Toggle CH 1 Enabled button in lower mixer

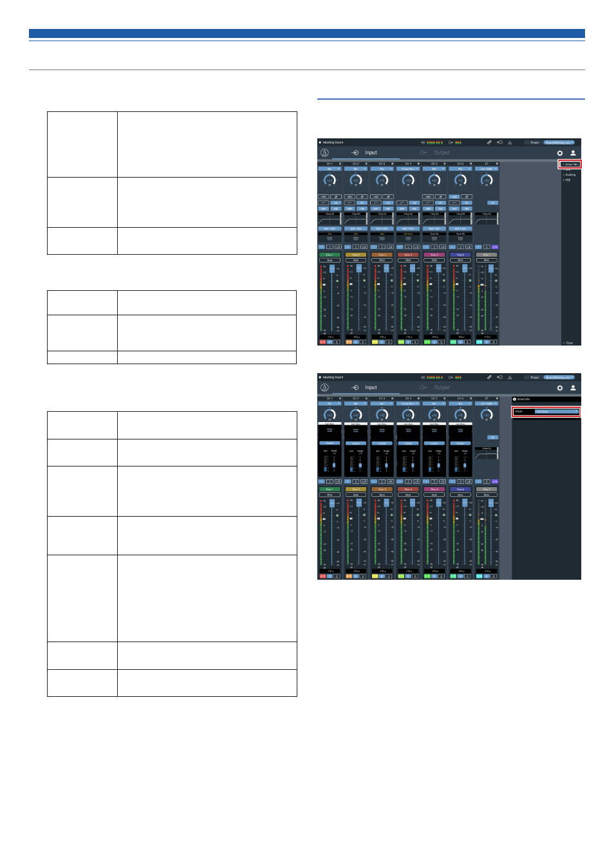point(330,443)
